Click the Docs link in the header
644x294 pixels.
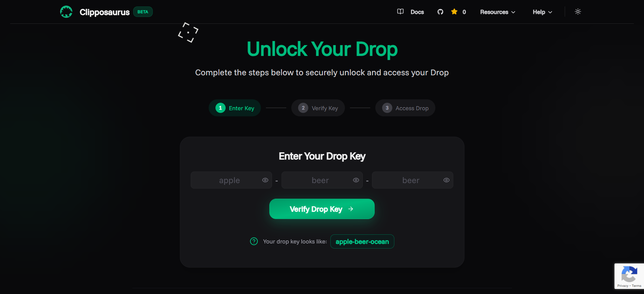(417, 12)
